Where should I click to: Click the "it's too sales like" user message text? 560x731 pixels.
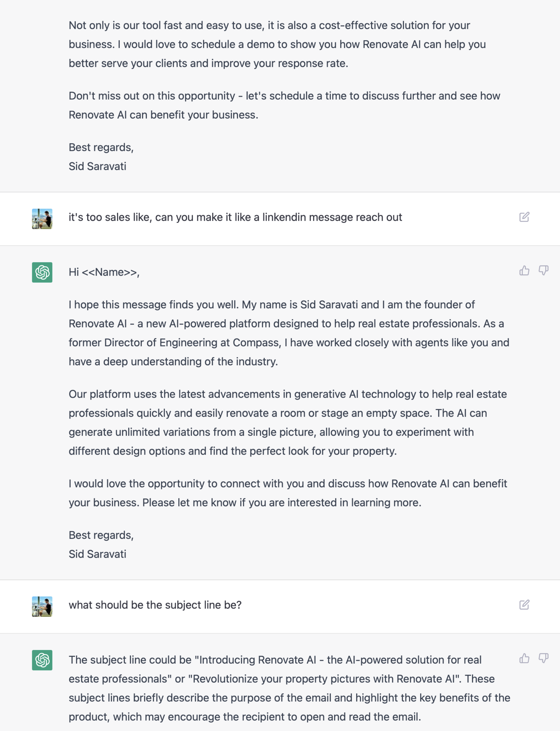(235, 217)
